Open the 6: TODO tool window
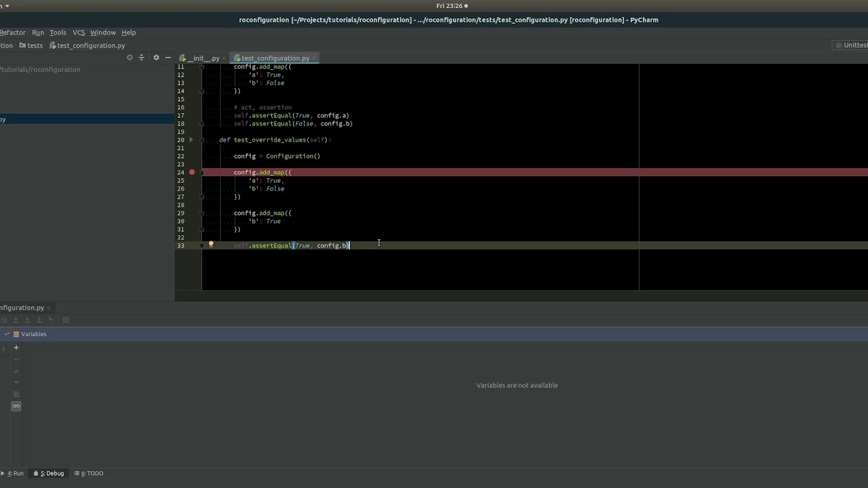This screenshot has width=868, height=488. click(89, 473)
